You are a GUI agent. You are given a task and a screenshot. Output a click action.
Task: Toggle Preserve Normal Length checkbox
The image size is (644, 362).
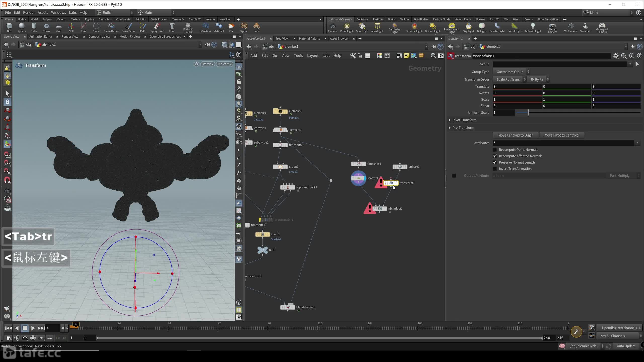495,162
